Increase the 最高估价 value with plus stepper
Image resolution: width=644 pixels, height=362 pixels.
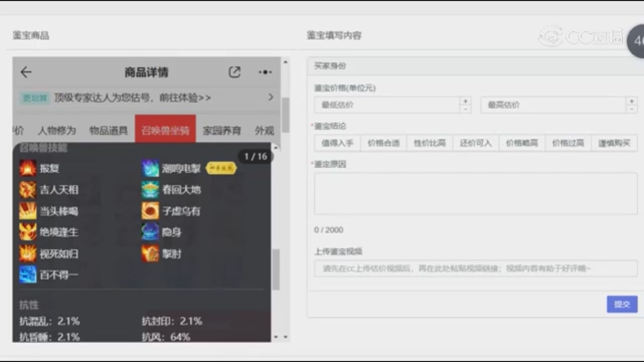click(632, 101)
